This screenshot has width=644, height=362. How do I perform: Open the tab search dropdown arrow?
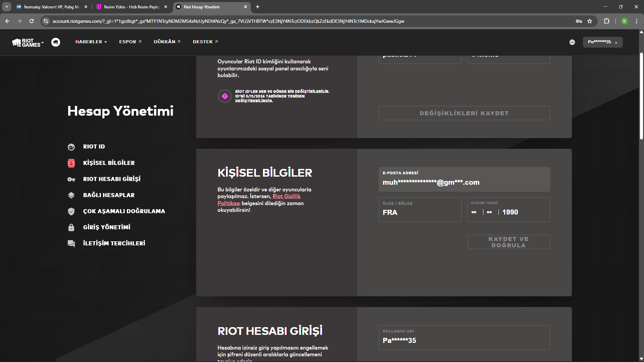pos(7,7)
